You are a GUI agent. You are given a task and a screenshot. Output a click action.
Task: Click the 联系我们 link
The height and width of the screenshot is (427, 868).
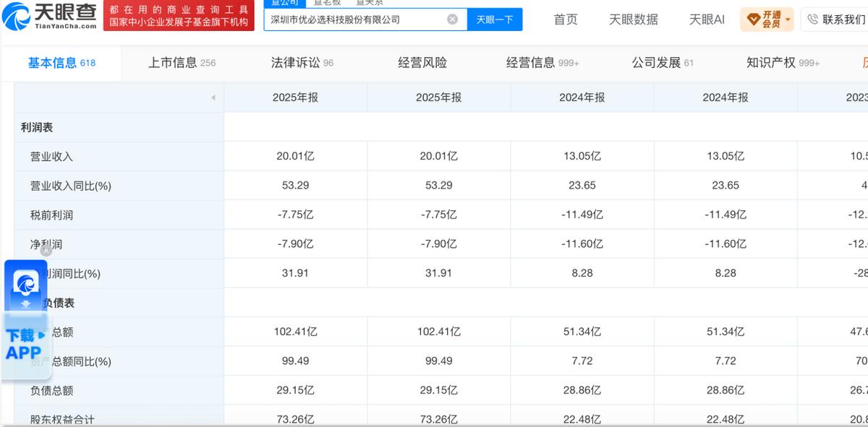pyautogui.click(x=843, y=20)
